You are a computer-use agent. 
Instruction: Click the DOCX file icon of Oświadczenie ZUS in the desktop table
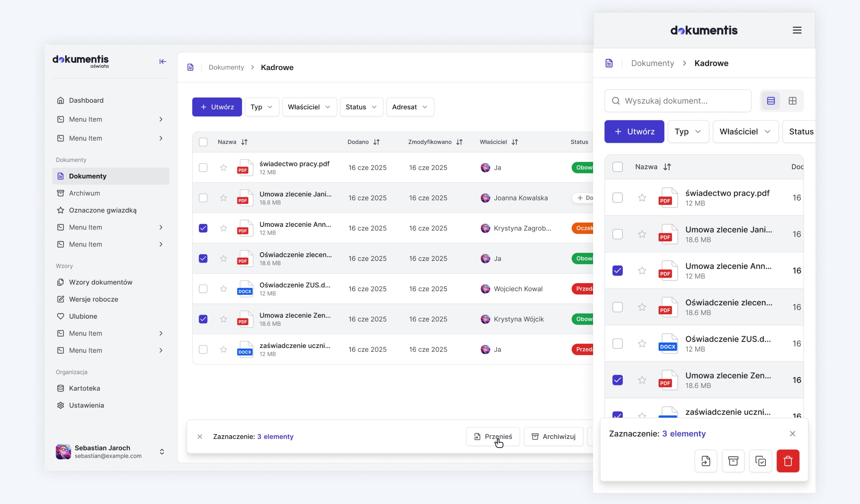pos(245,289)
